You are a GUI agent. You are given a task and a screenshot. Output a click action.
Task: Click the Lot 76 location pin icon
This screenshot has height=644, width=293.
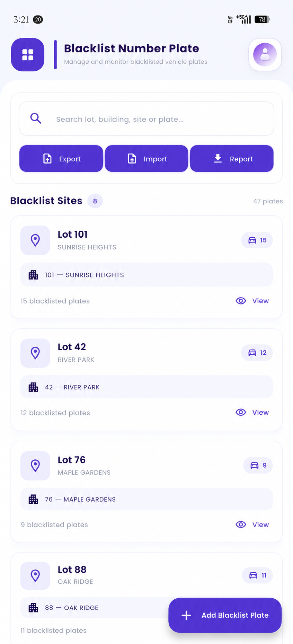[35, 466]
